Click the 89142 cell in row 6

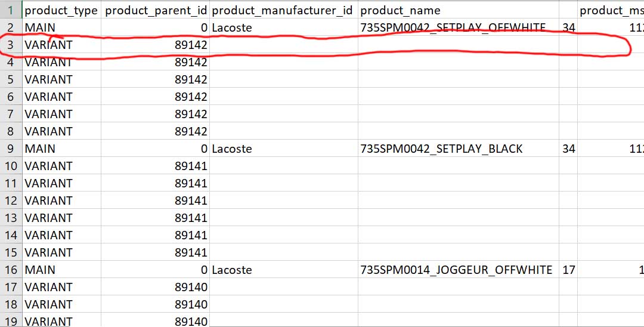[x=155, y=97]
